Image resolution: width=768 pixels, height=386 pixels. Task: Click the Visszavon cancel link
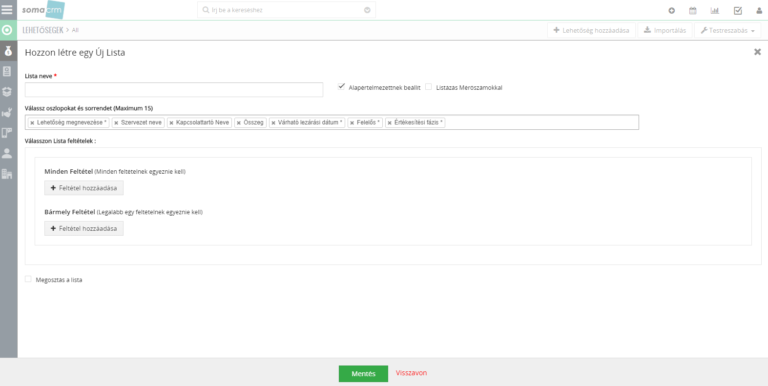click(411, 373)
